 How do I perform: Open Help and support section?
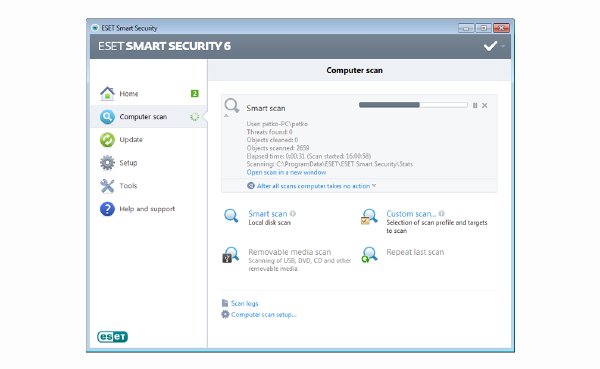147,209
